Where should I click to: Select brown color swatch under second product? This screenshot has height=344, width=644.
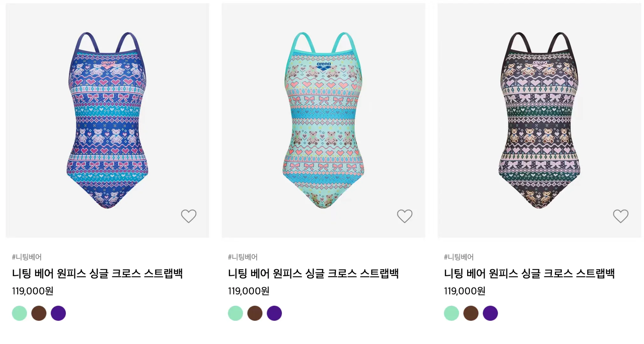click(255, 313)
